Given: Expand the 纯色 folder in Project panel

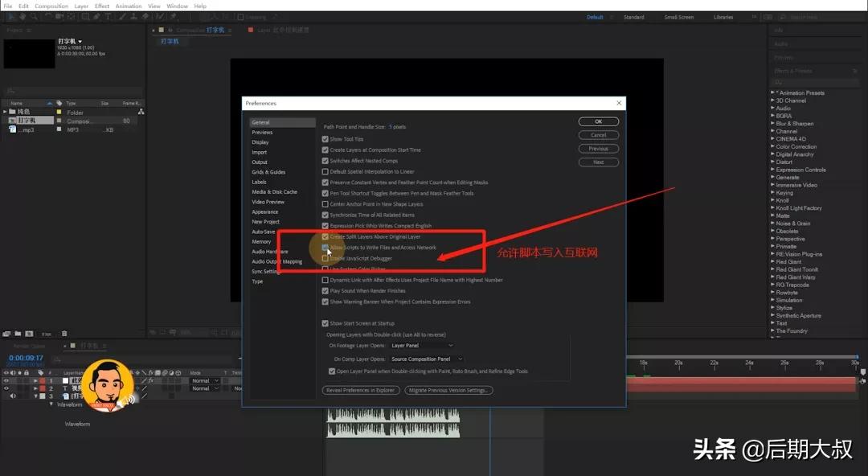Looking at the screenshot, I should [x=5, y=112].
